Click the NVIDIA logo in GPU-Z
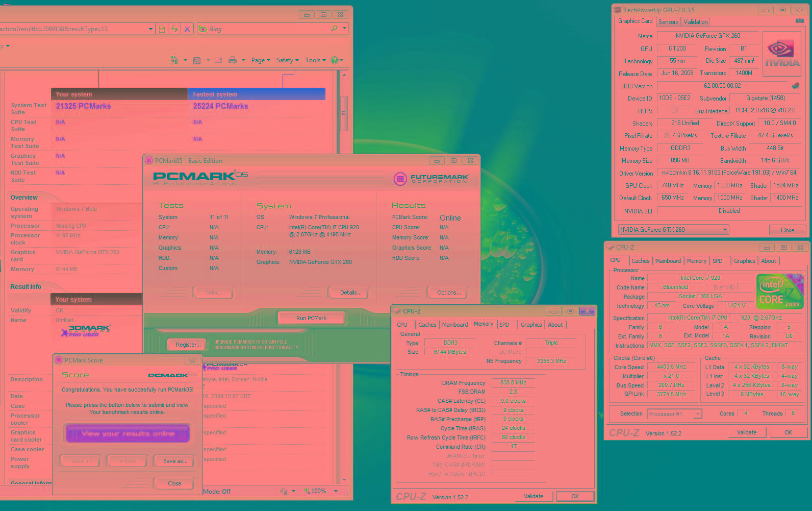The height and width of the screenshot is (511, 812). 782,53
